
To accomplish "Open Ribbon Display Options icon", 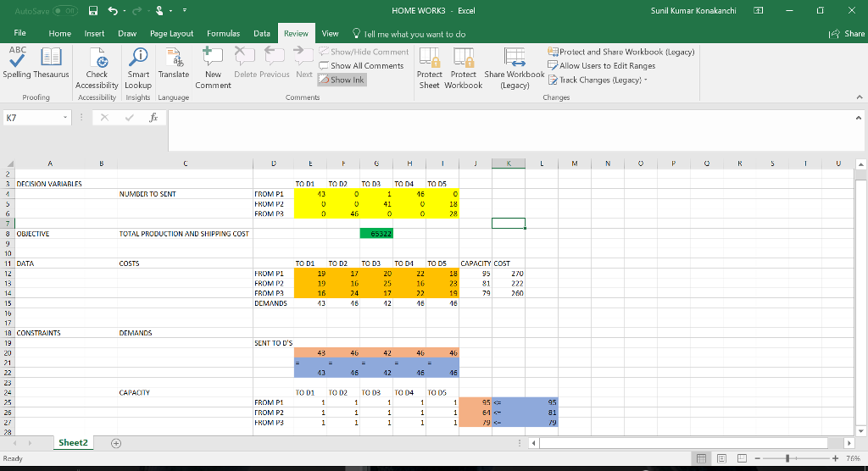I will (x=759, y=10).
